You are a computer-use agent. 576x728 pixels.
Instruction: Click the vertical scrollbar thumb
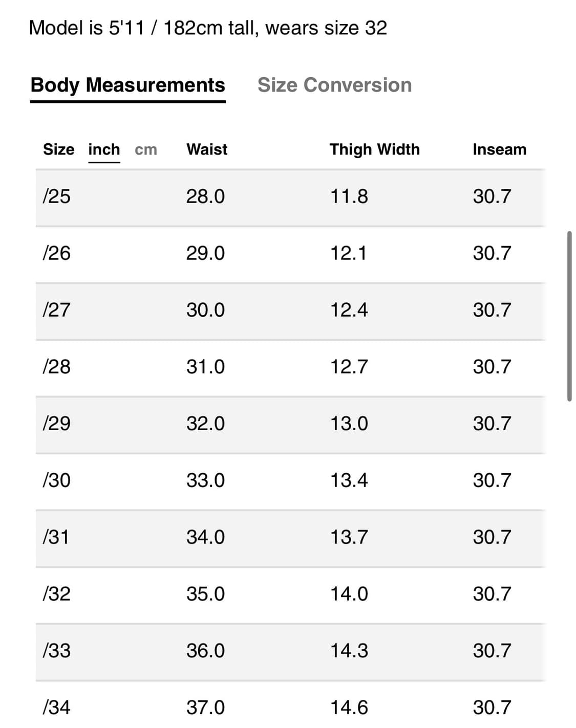coord(569,316)
